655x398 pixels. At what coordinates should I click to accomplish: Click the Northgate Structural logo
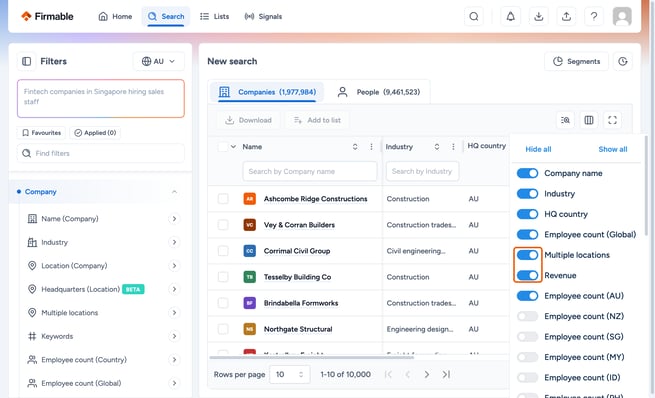pos(249,329)
